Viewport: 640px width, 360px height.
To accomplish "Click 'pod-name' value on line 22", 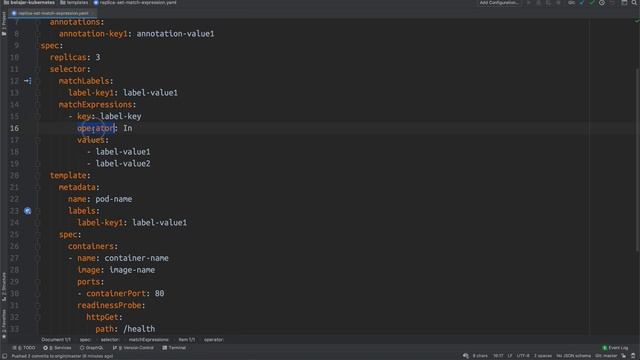I will [x=113, y=199].
